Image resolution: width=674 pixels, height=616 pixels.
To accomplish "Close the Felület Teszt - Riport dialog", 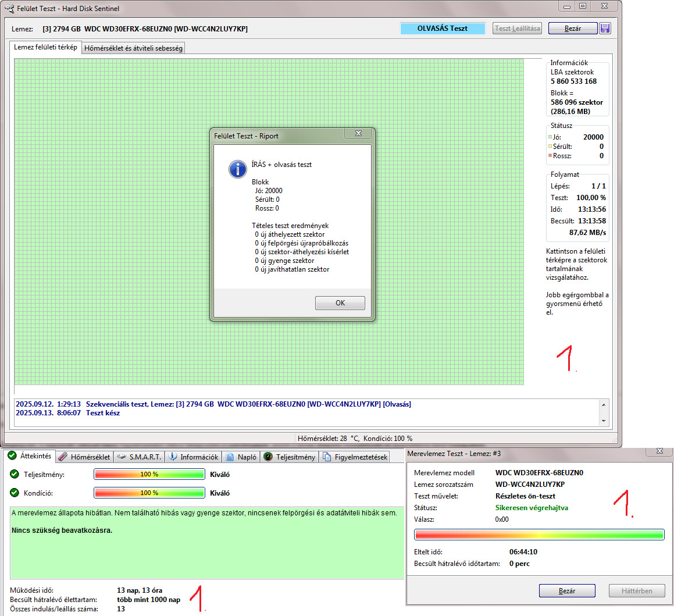I will point(358,133).
